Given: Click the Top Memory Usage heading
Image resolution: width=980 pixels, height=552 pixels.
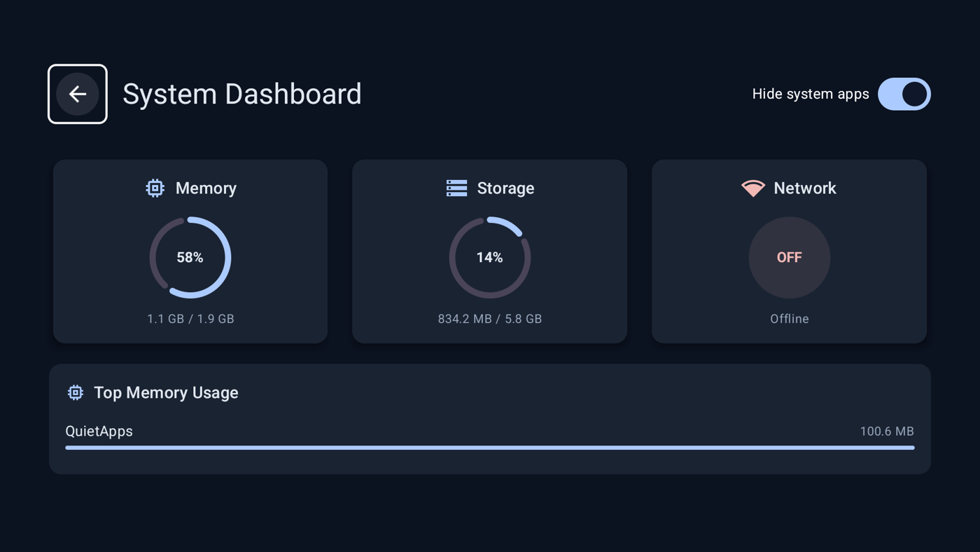Looking at the screenshot, I should tap(166, 392).
